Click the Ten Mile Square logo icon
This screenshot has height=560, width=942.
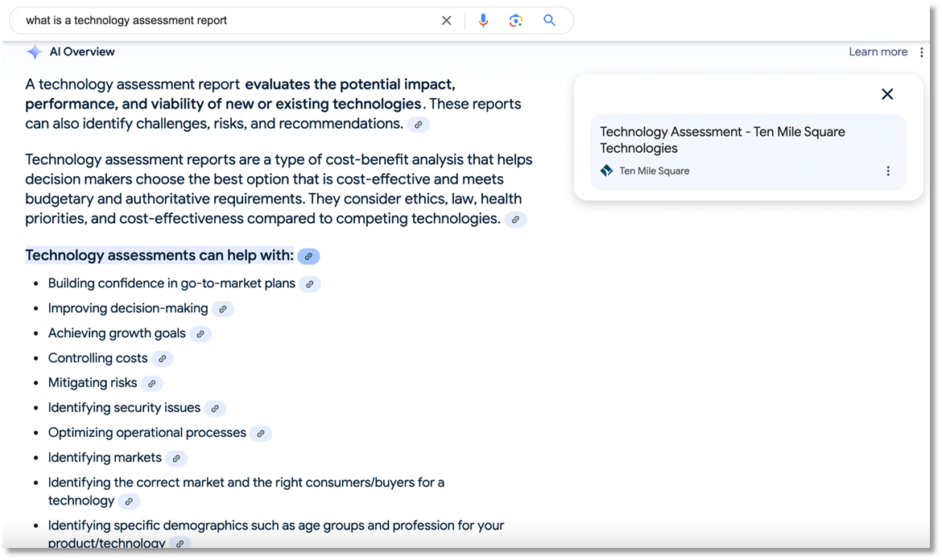click(x=607, y=171)
